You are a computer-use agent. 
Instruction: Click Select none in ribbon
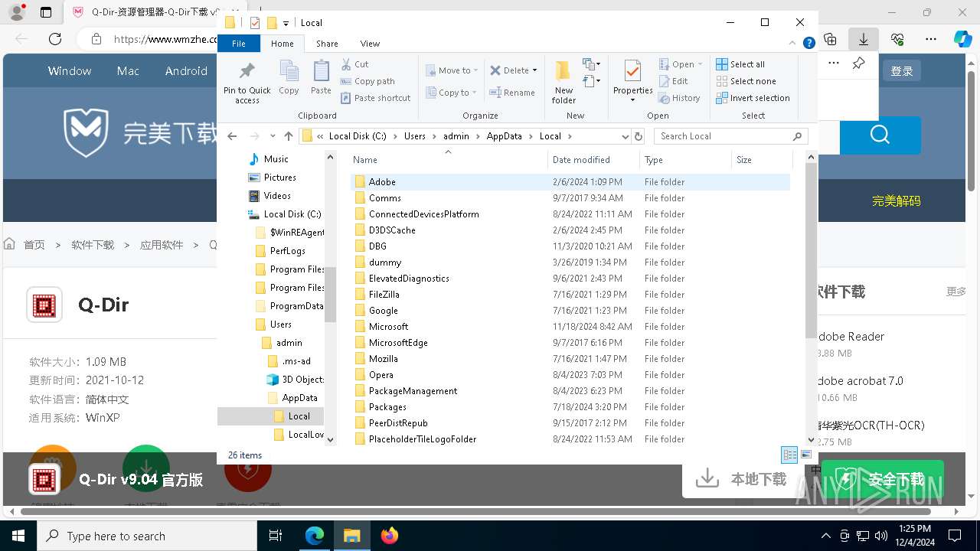pyautogui.click(x=746, y=81)
